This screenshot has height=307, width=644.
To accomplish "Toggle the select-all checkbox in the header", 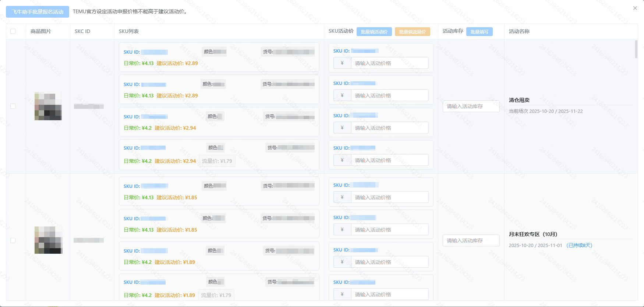I will click(x=13, y=31).
